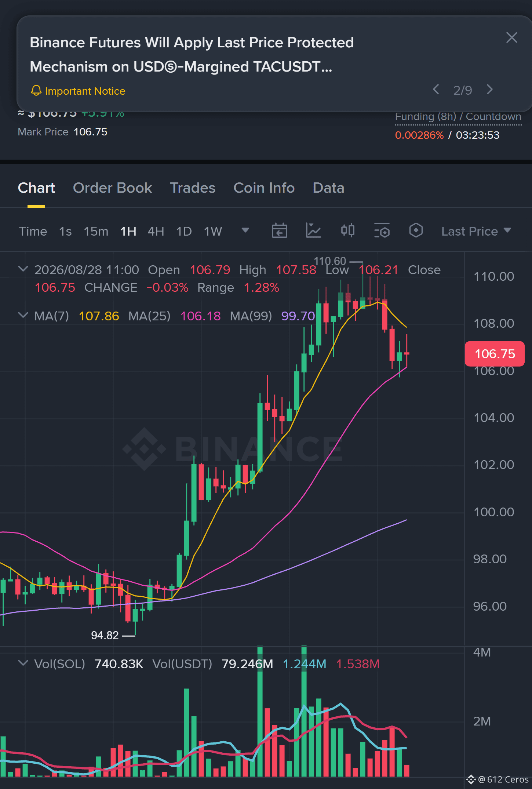
Task: Open the Important Notice link
Action: pyautogui.click(x=85, y=91)
